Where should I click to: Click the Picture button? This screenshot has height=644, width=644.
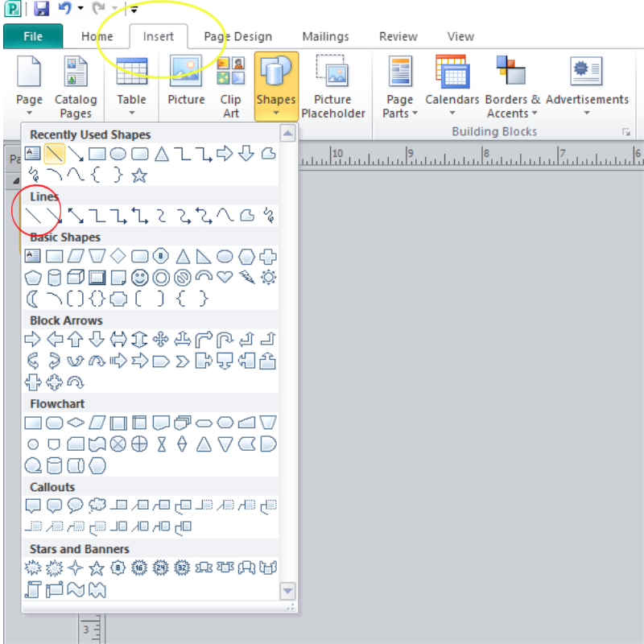point(186,81)
